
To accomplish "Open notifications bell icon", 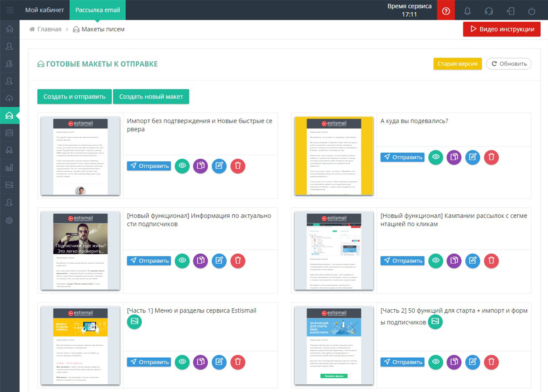I will pos(467,11).
